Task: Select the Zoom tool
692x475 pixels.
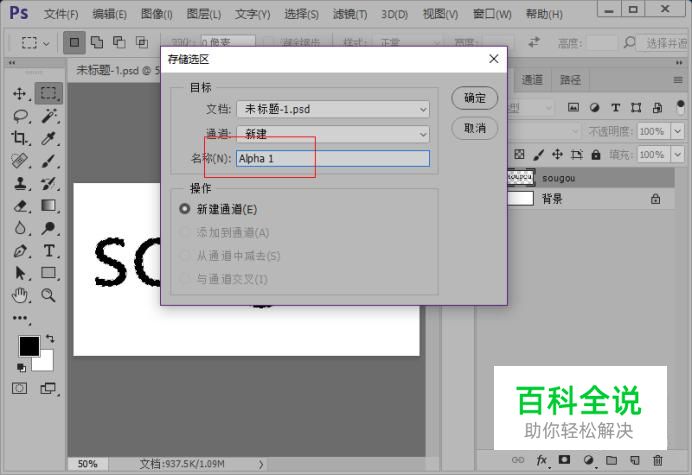Action: coord(49,295)
